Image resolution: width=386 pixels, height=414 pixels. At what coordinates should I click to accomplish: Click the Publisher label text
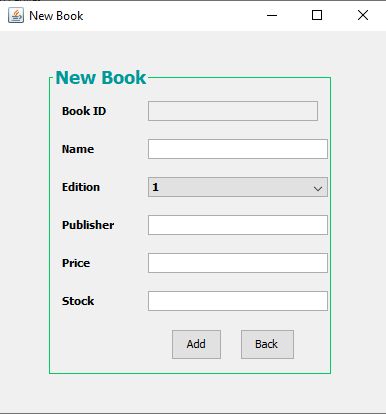(88, 225)
